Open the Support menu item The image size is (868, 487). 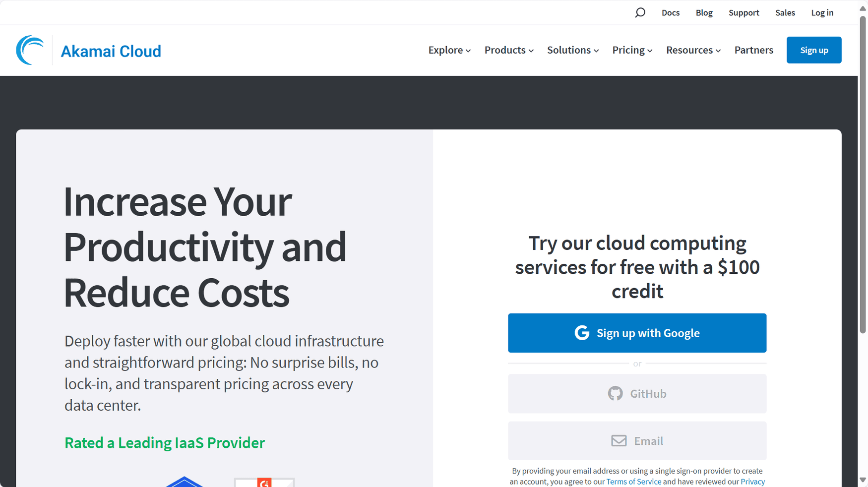744,12
